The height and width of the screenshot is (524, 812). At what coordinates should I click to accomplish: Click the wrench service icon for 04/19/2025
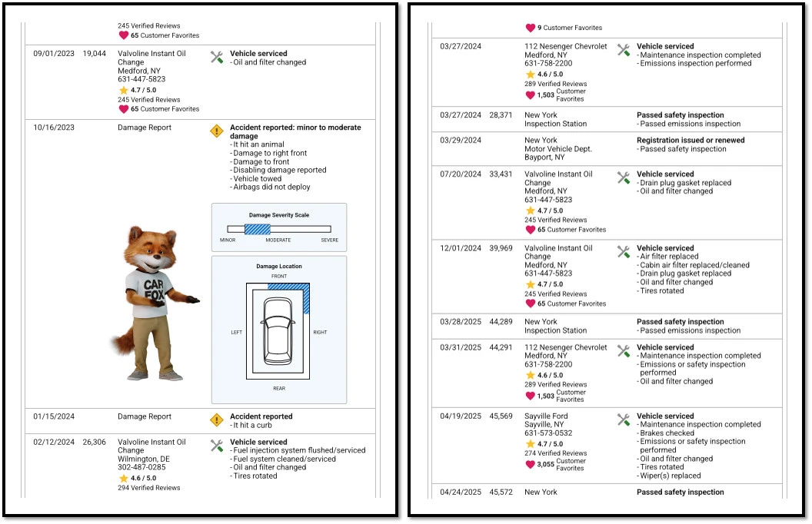(x=624, y=420)
